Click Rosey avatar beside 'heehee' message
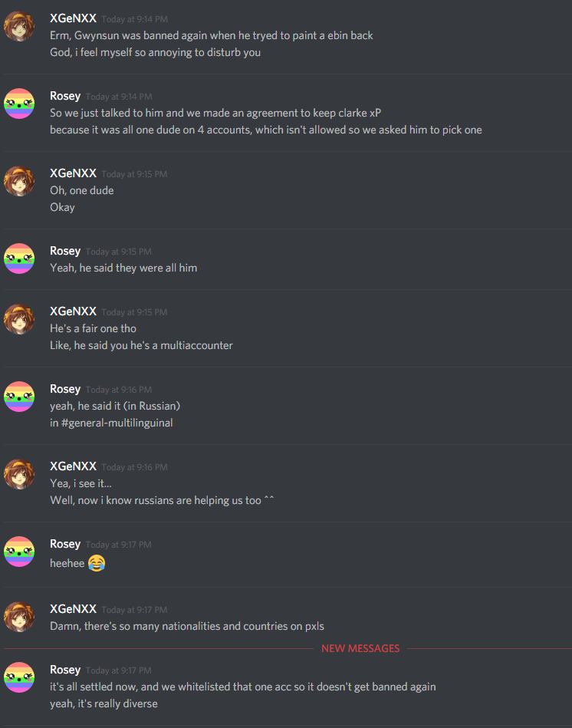 click(x=19, y=552)
